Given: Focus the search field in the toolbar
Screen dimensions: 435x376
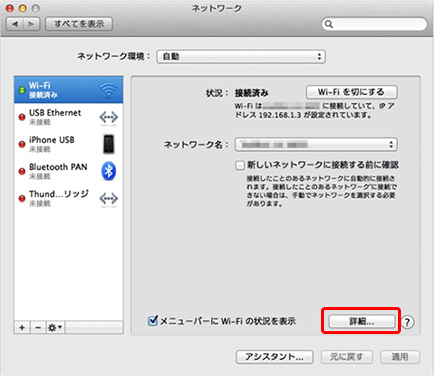Looking at the screenshot, I should click(x=374, y=24).
